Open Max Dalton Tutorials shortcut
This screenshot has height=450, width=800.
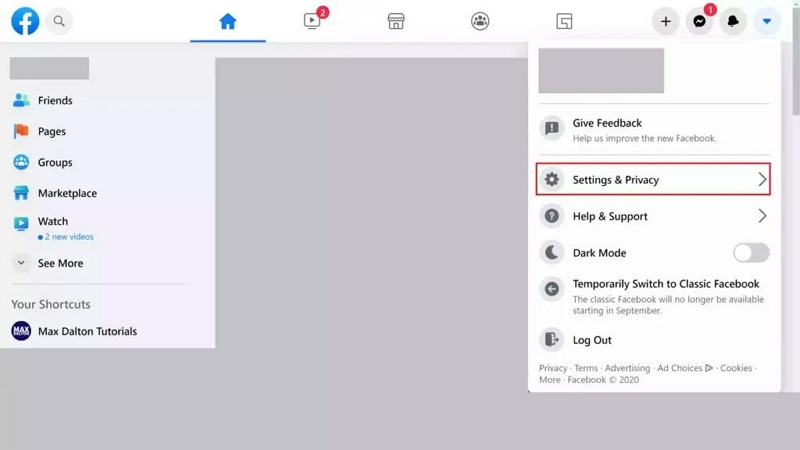tap(86, 331)
